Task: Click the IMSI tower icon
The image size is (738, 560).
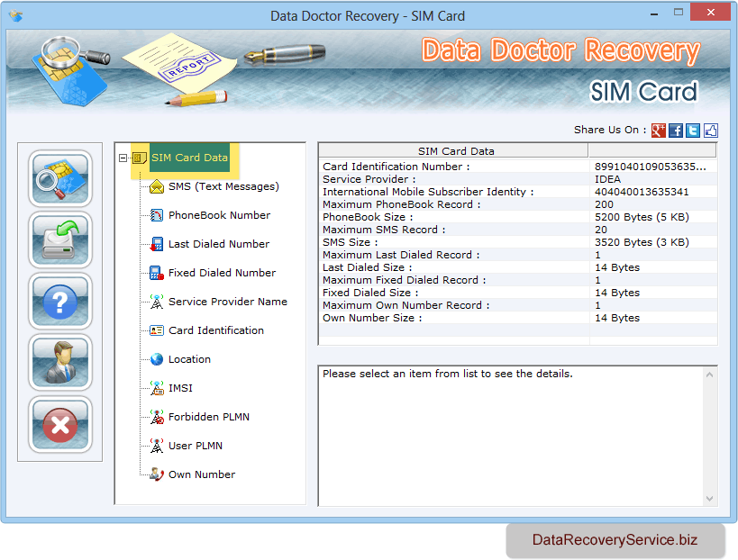Action: 157,388
